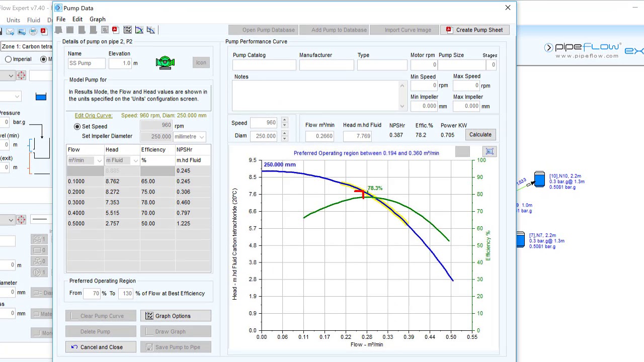
Task: Open the File menu in Pump Data
Action: (x=61, y=19)
